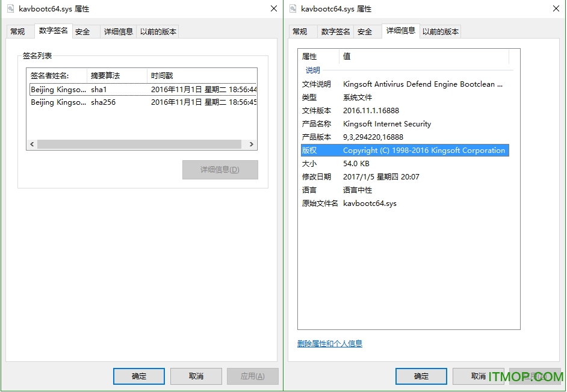The height and width of the screenshot is (392, 567).
Task: Click file icon in right window title bar
Action: [293, 8]
